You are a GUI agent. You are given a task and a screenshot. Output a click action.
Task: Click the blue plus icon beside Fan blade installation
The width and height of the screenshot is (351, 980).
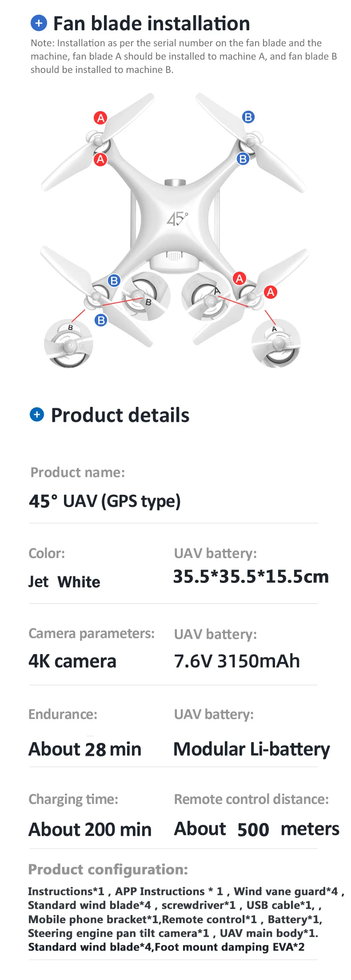click(x=39, y=23)
